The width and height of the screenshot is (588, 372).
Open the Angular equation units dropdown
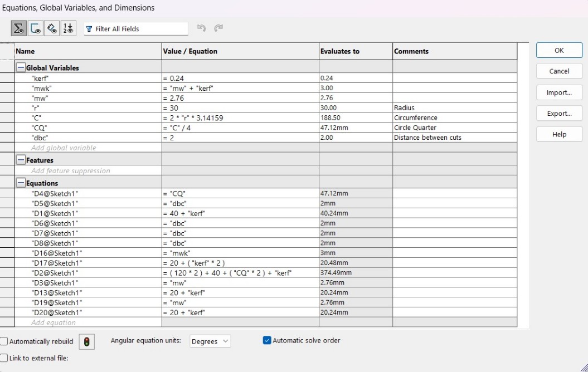click(210, 341)
